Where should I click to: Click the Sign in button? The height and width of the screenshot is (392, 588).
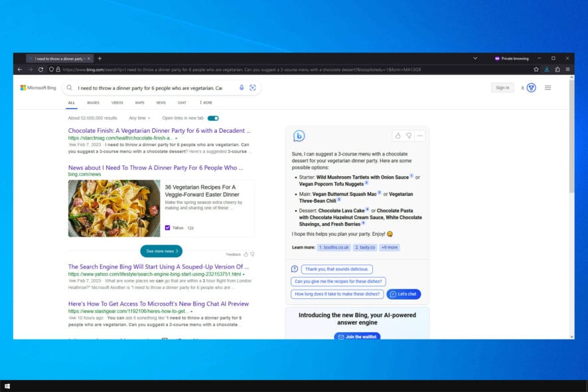[x=502, y=87]
